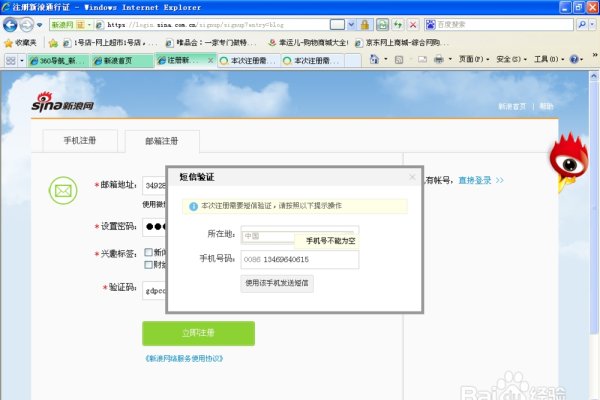Screen dimensions: 600x400
Task: Click the address bar URL field
Action: (214, 25)
